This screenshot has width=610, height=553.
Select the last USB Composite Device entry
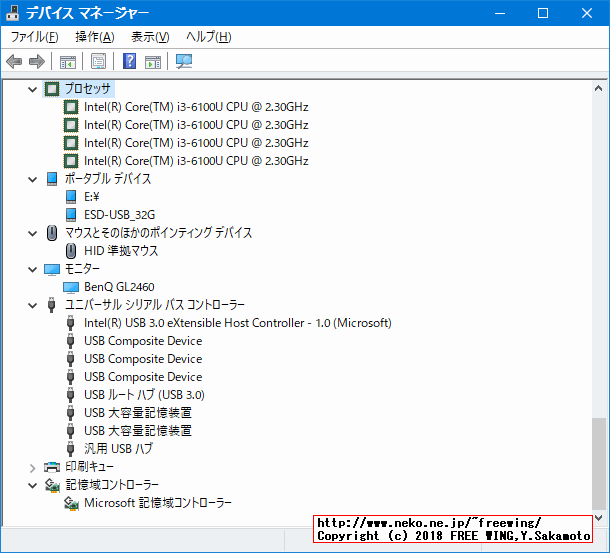point(143,377)
